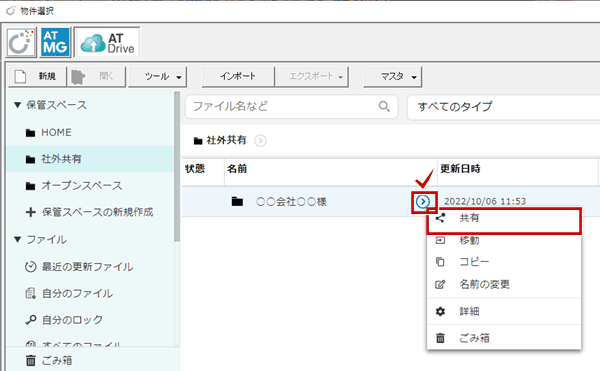Click the 開く button
Viewport: 600px width, 371px height.
coord(96,76)
